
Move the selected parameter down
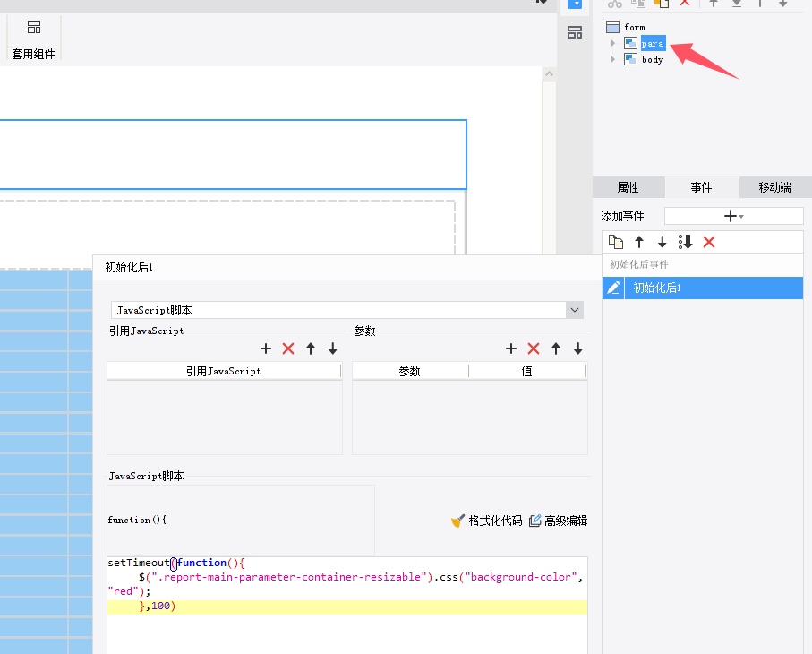(x=578, y=349)
